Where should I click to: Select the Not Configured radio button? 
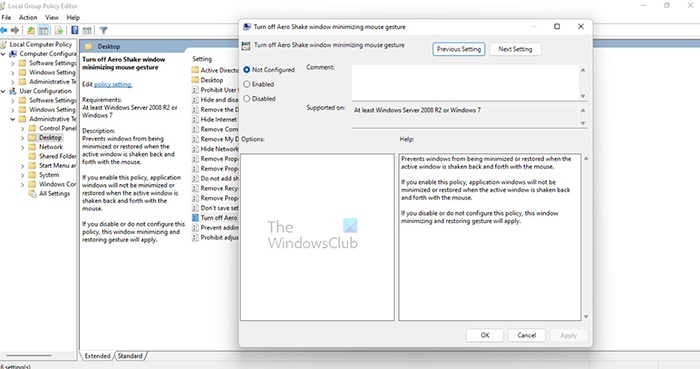point(246,70)
